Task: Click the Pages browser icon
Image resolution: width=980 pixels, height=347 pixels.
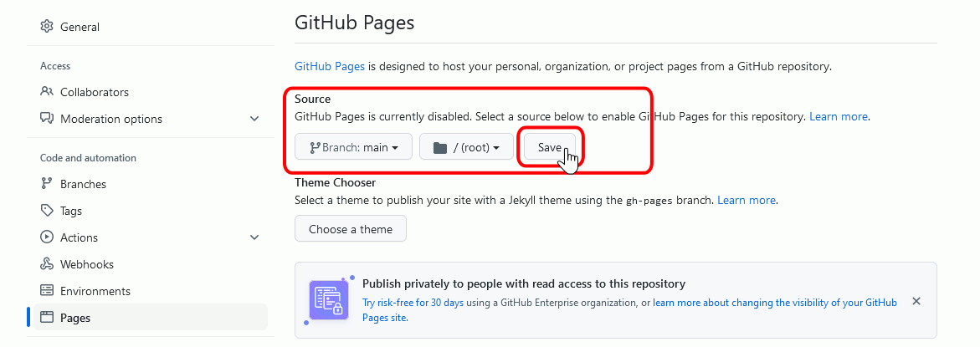Action: 47,317
